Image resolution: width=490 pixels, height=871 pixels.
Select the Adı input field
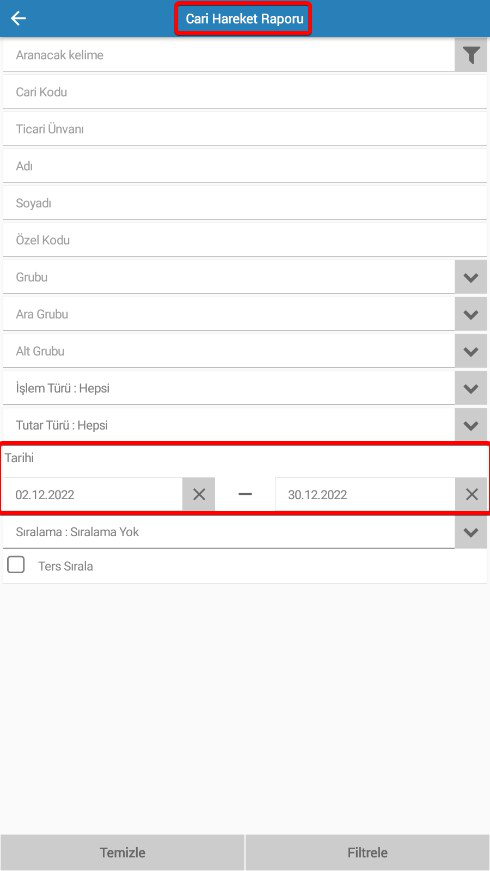tap(245, 166)
